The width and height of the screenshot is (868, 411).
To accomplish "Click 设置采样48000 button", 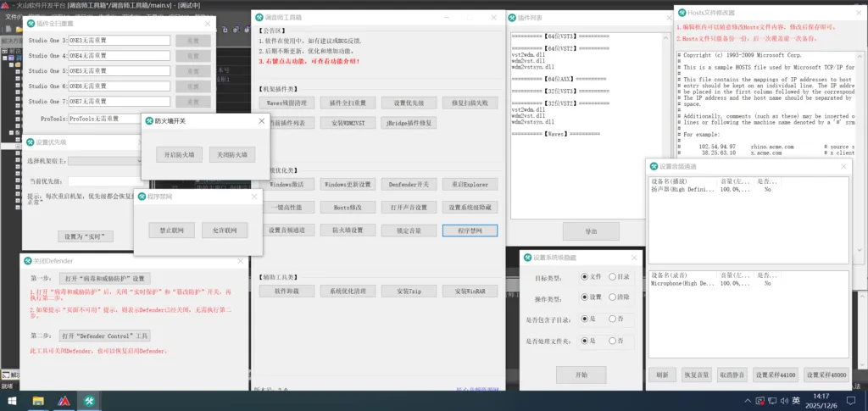I will click(826, 375).
